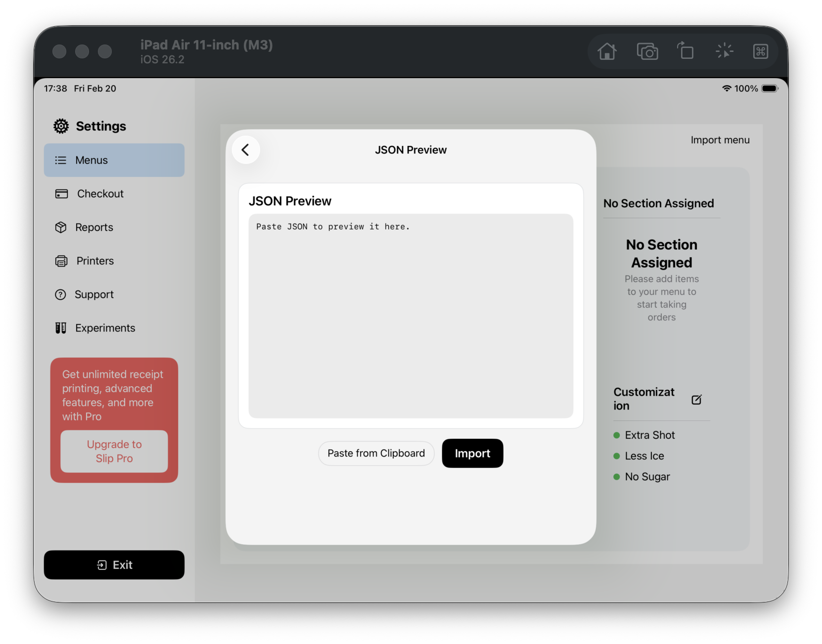Click Upgrade to Slip Pro
Screen dimensions: 822x644
114,451
